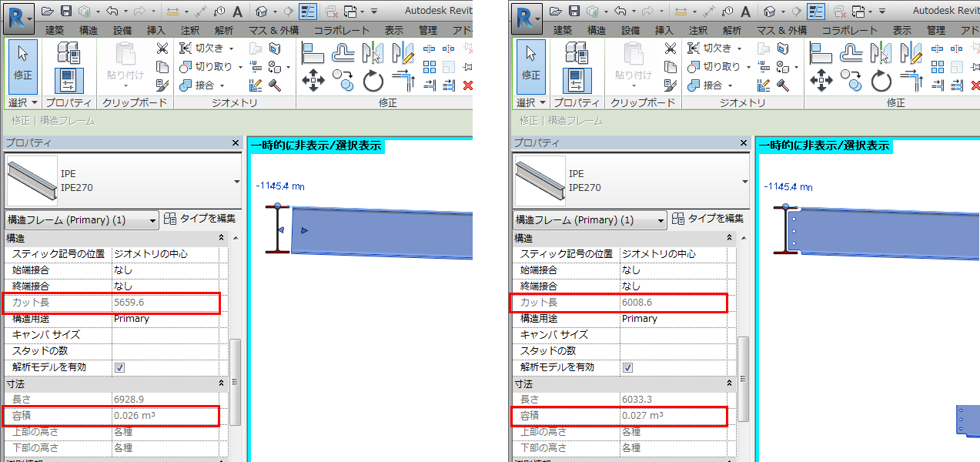The image size is (980, 462).
Task: Select Rotate tool in left window Modify panel
Action: (x=373, y=80)
